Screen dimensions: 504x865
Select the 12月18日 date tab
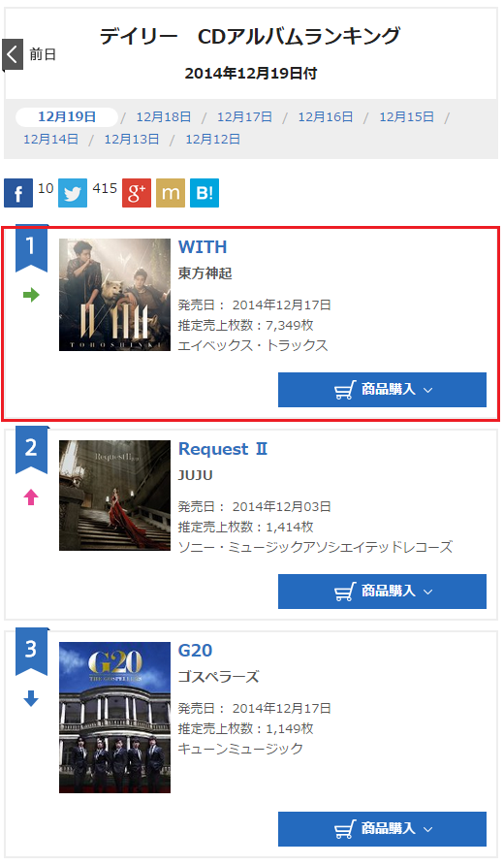coord(164,117)
